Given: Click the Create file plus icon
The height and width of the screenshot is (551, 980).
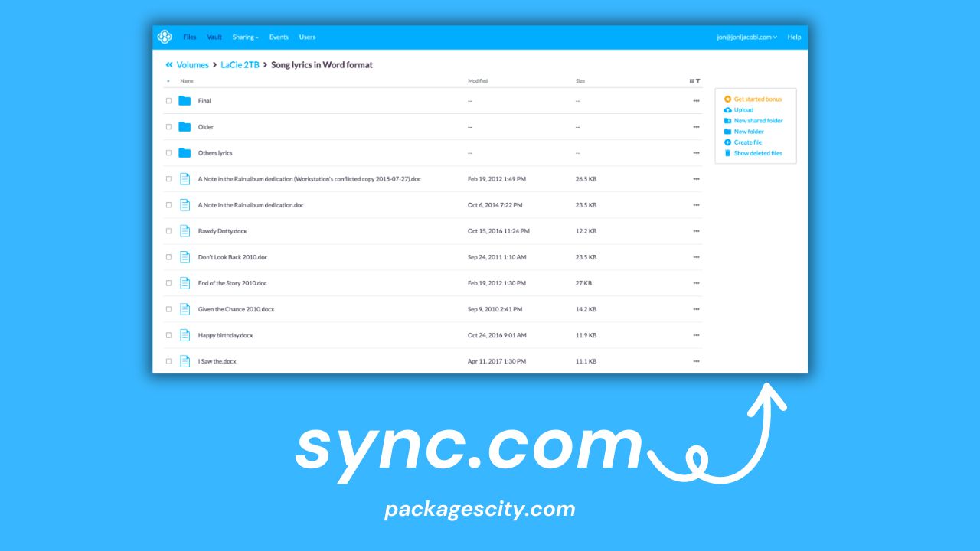Looking at the screenshot, I should 727,142.
